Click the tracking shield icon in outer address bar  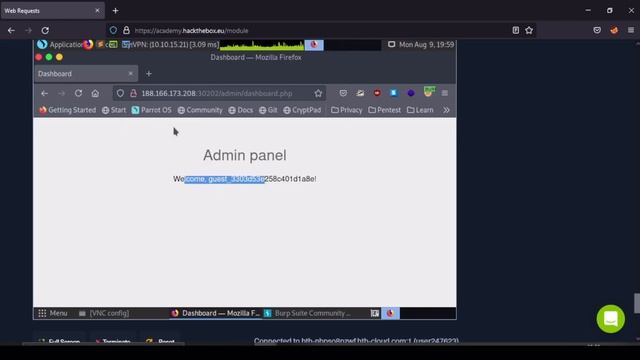pos(113,30)
